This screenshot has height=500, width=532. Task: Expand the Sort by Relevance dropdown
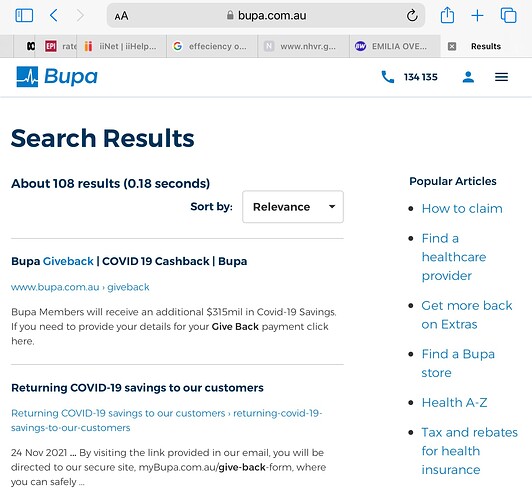293,207
